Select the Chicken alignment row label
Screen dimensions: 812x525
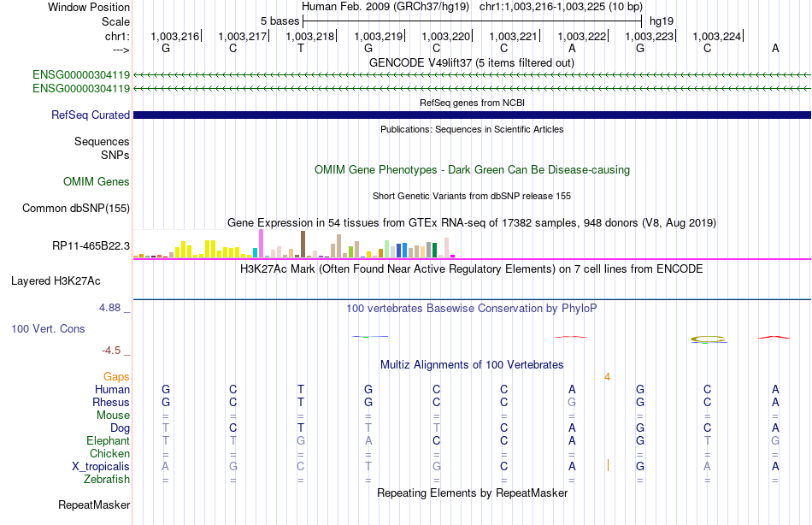point(109,453)
